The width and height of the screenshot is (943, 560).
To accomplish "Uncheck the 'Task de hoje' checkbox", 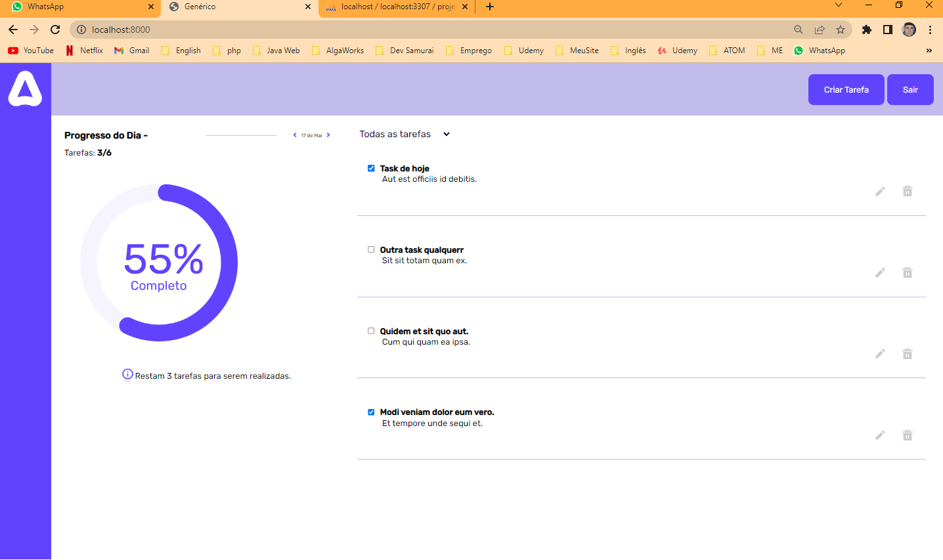I will [x=371, y=168].
